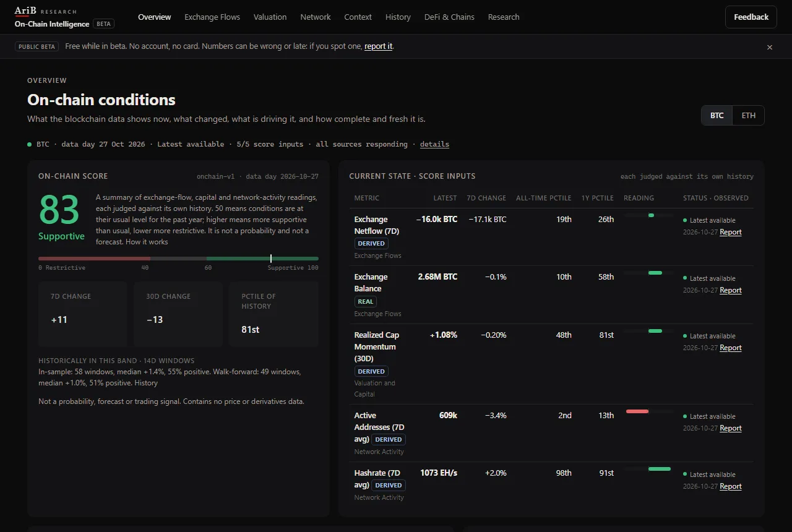Open Report for Hashrate row
Image resolution: width=792 pixels, height=532 pixels.
click(x=730, y=486)
